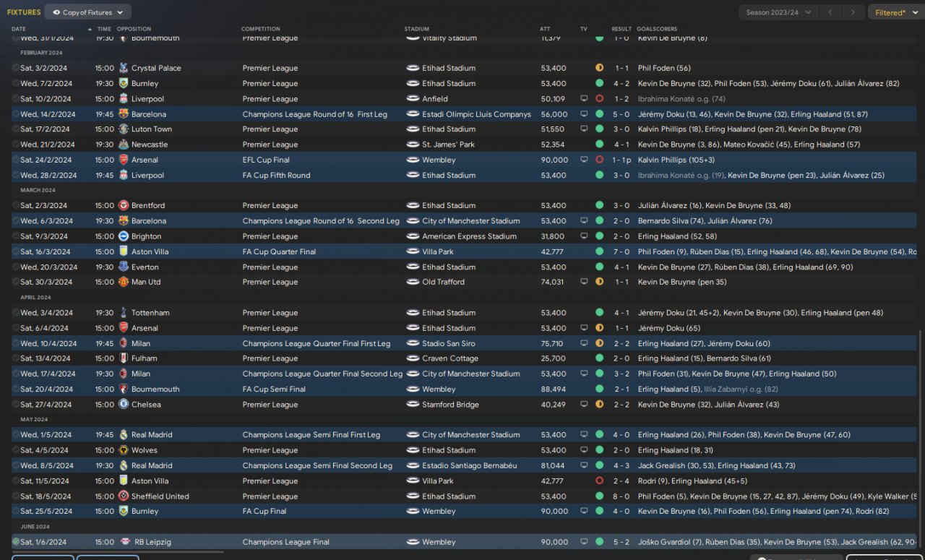Click the Brighton club badge
Viewport: 925px width, 560px height.
tap(124, 236)
